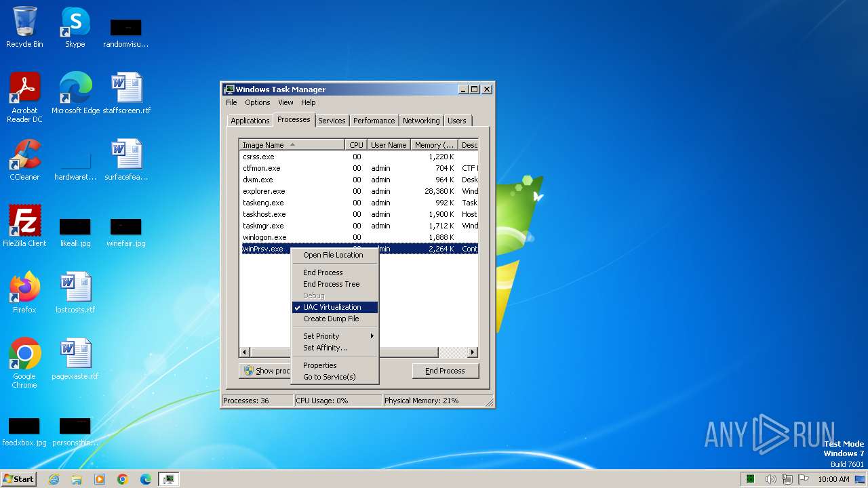Click the End Process button
The width and height of the screenshot is (868, 488).
tap(446, 371)
